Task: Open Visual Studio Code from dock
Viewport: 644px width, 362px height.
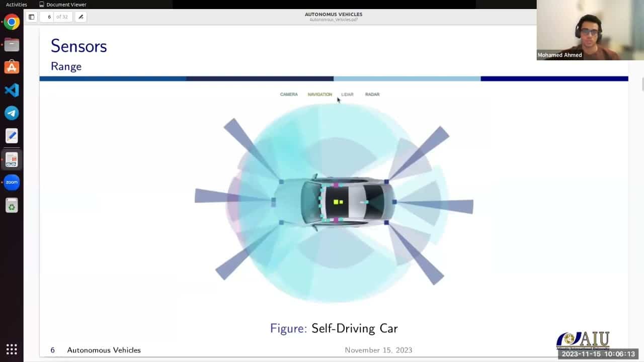Action: click(12, 90)
